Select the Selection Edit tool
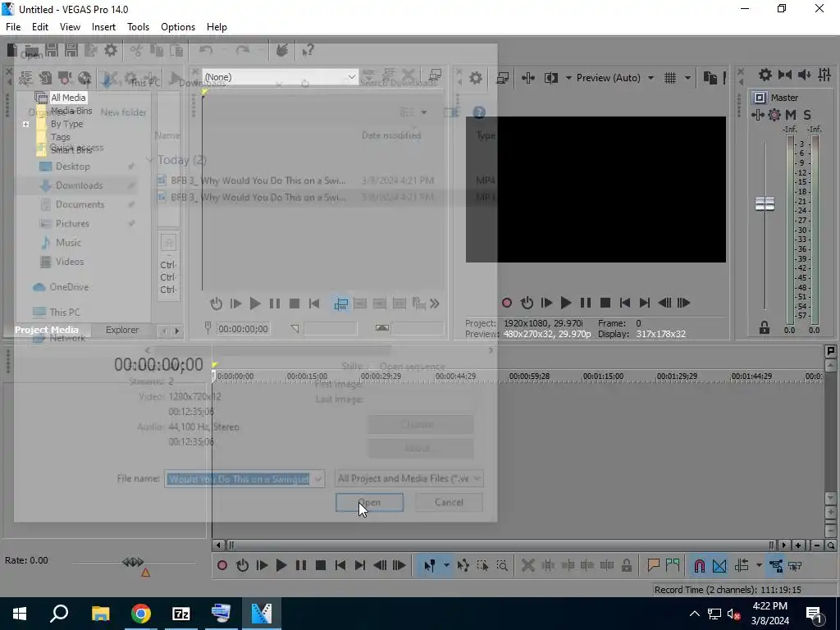Image resolution: width=840 pixels, height=630 pixels. click(x=482, y=566)
